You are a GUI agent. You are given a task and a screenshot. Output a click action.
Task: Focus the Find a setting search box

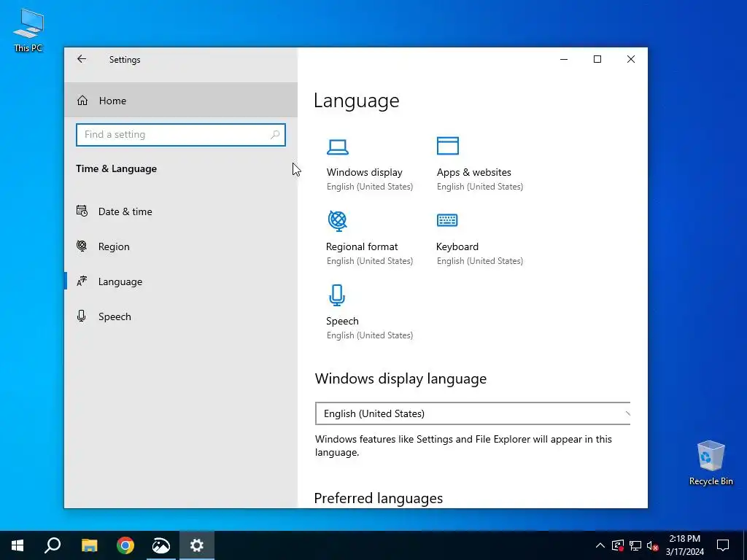181,135
